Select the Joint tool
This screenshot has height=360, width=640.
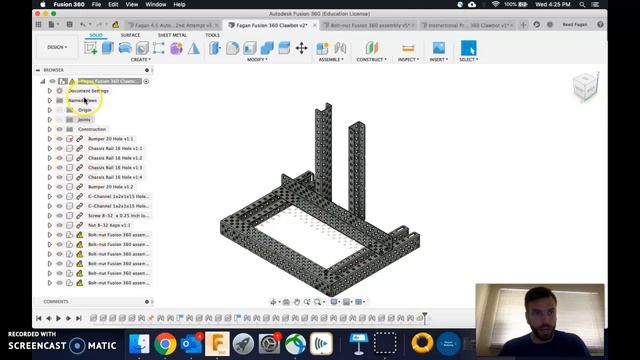[x=340, y=48]
